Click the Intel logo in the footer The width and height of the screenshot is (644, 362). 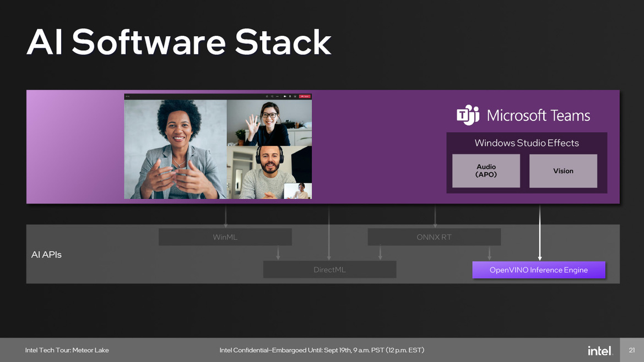click(600, 351)
